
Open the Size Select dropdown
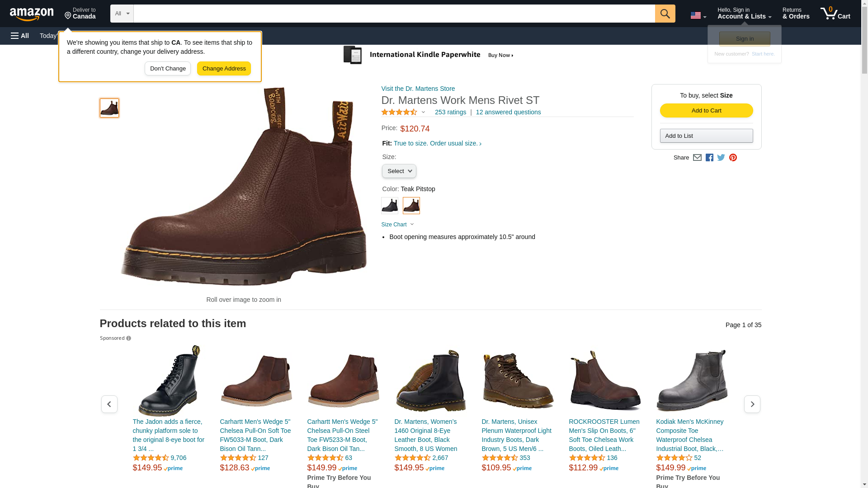click(399, 171)
